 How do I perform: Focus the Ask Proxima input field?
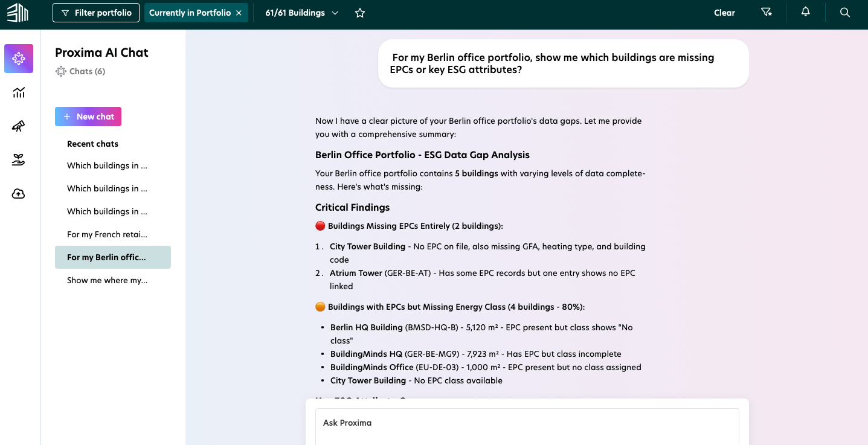pyautogui.click(x=527, y=426)
